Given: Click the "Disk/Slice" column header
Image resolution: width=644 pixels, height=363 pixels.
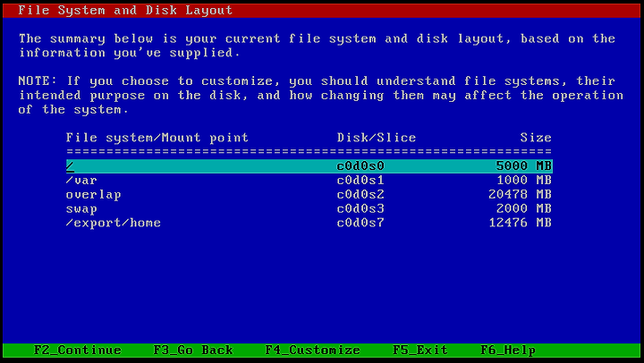Looking at the screenshot, I should pos(377,138).
